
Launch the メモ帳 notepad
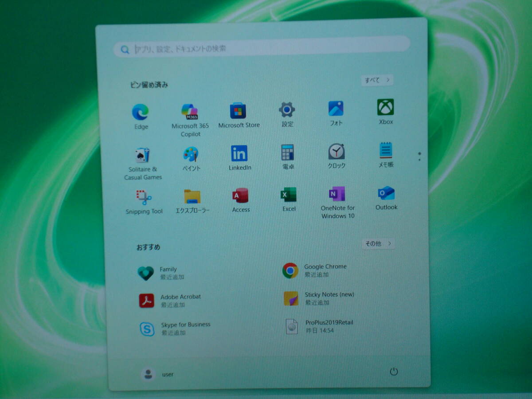pos(386,150)
